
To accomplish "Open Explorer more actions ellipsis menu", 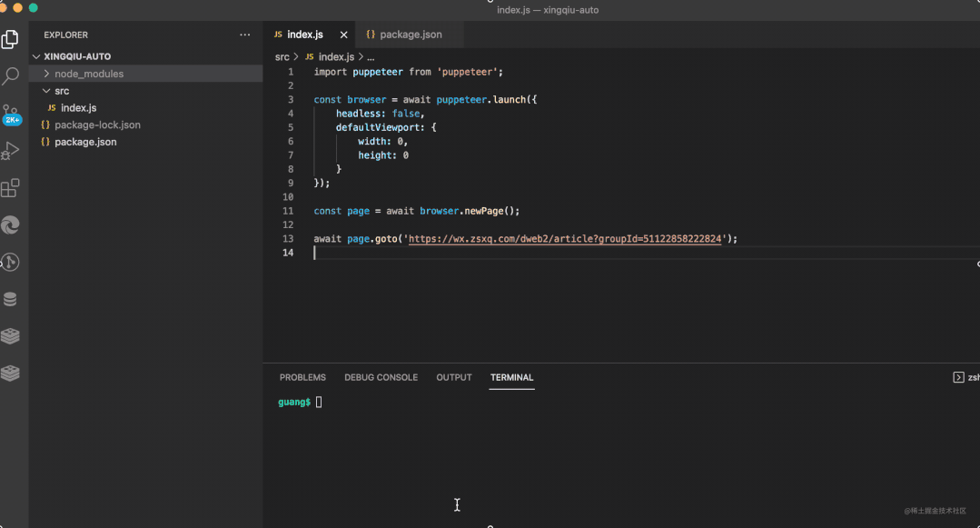I will (245, 35).
